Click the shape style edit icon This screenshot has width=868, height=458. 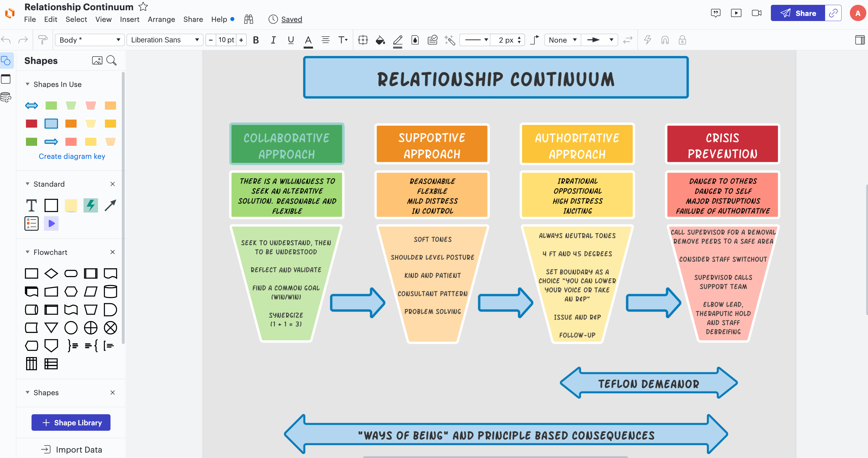pyautogui.click(x=432, y=40)
